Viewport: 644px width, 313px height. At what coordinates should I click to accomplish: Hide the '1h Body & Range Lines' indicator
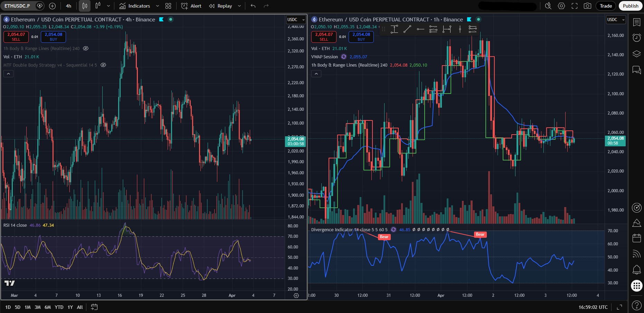(85, 49)
